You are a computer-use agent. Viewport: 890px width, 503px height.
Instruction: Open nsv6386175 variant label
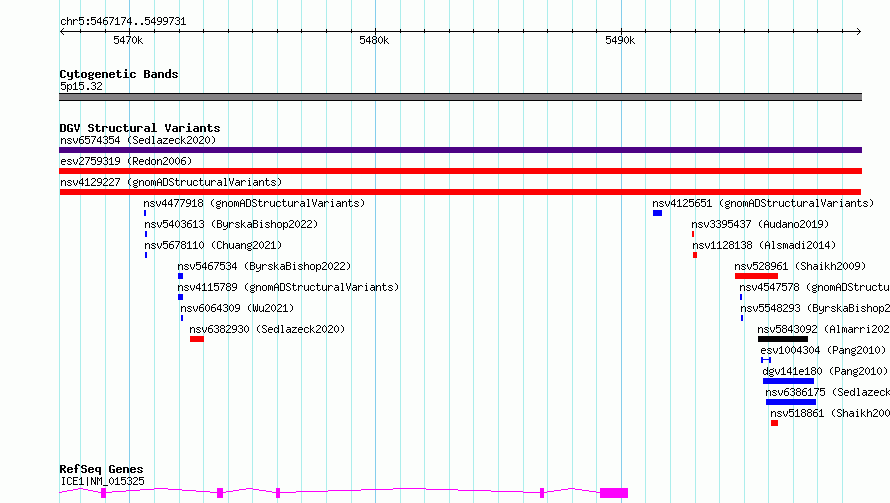tap(828, 392)
